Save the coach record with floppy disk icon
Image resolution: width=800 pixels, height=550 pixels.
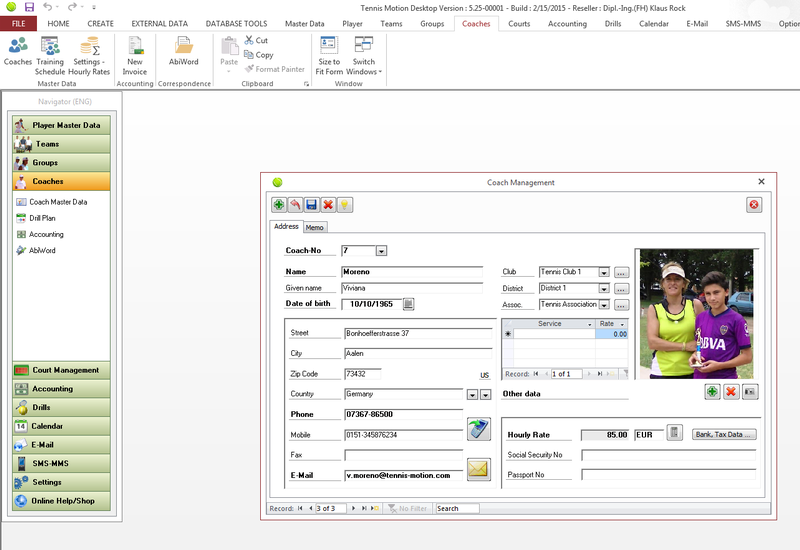pos(311,204)
